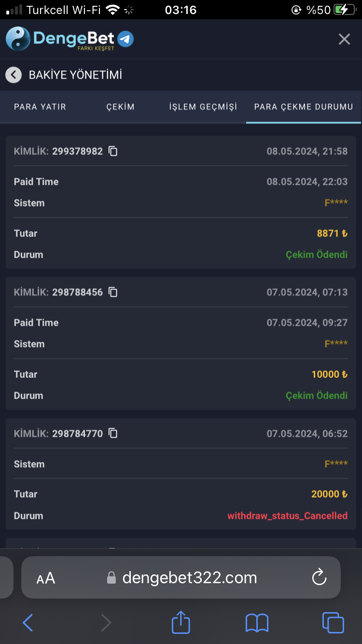Tap the 8871 ₺ amount

tap(332, 233)
